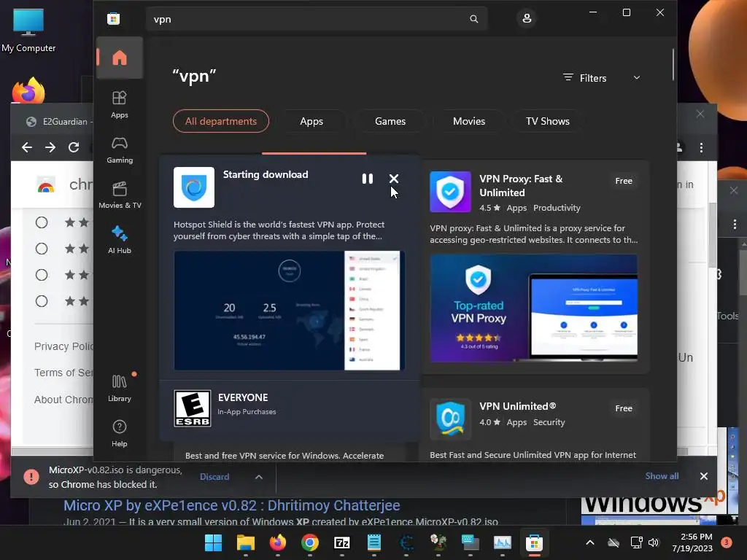Select the TV Shows department tab
The width and height of the screenshot is (747, 560).
pos(548,121)
